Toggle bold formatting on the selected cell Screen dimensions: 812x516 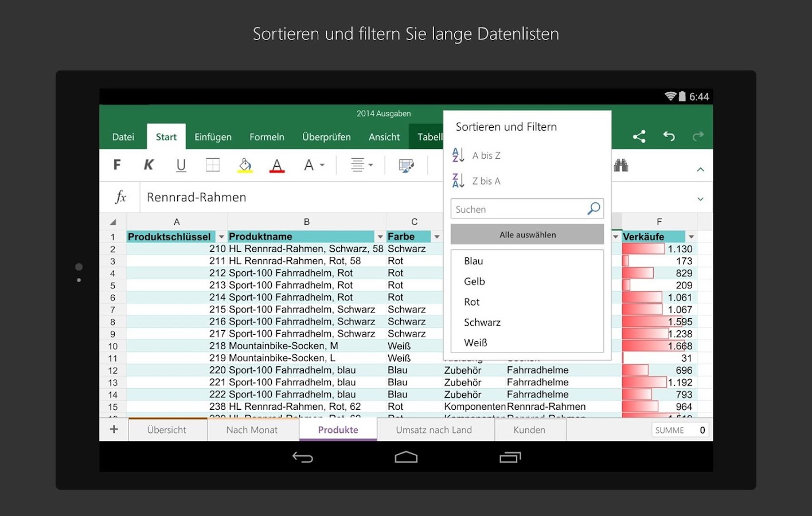pos(117,165)
